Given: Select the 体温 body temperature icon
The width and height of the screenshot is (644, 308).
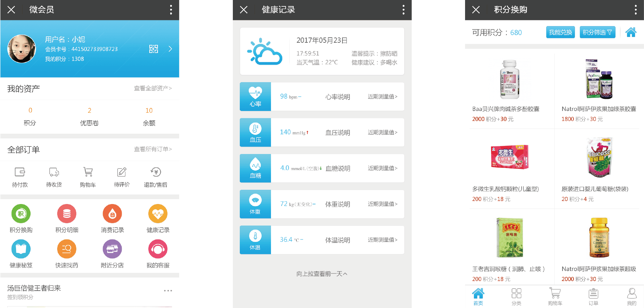Looking at the screenshot, I should (255, 240).
